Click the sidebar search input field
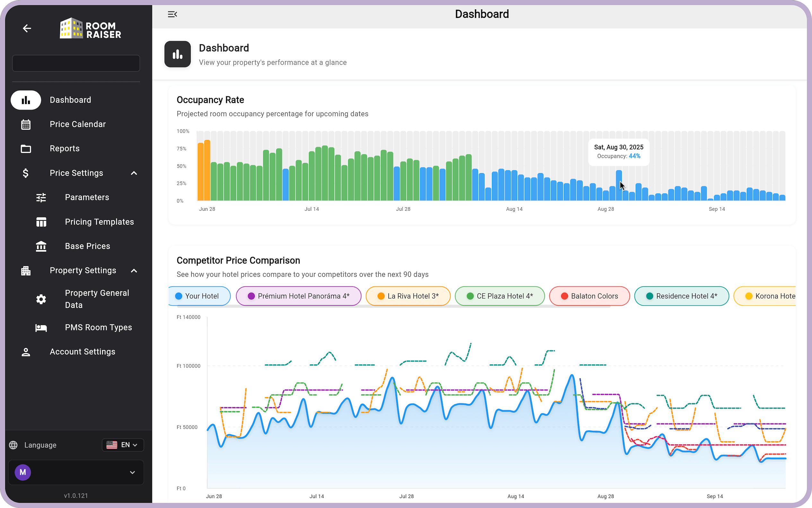Image resolution: width=812 pixels, height=508 pixels. (76, 63)
